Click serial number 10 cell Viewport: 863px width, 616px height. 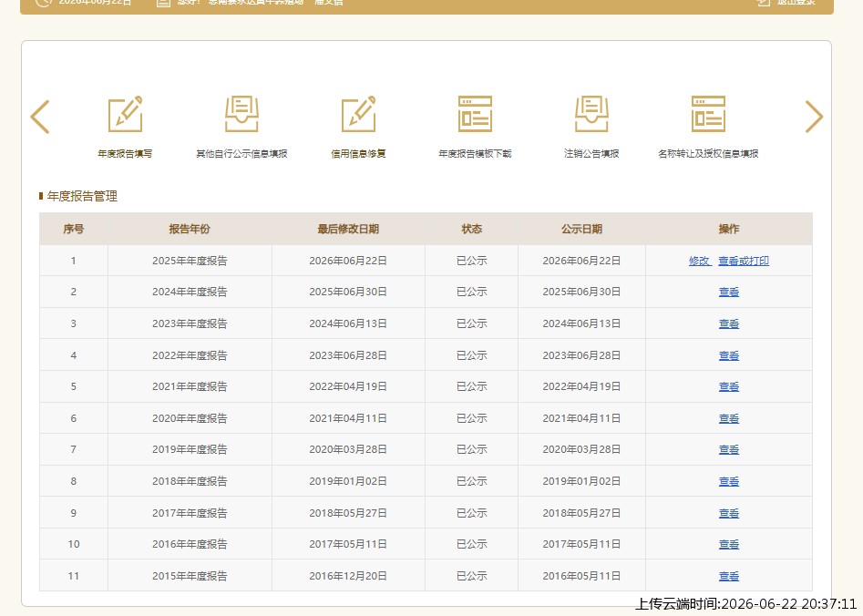point(73,544)
